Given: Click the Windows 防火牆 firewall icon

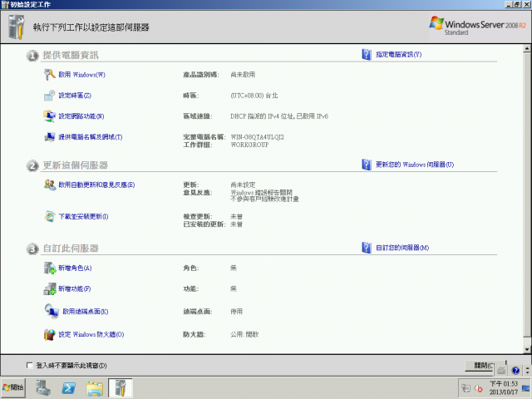Looking at the screenshot, I should pyautogui.click(x=50, y=334).
